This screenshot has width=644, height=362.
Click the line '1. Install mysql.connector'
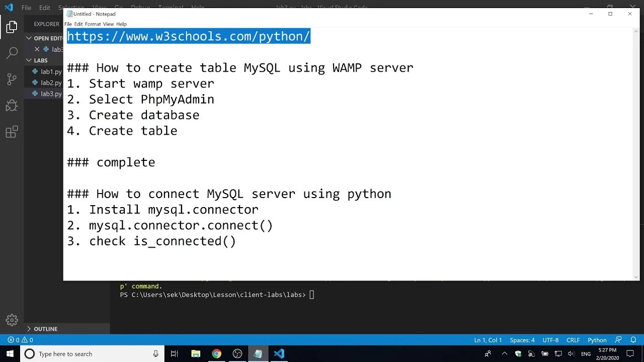click(x=163, y=210)
